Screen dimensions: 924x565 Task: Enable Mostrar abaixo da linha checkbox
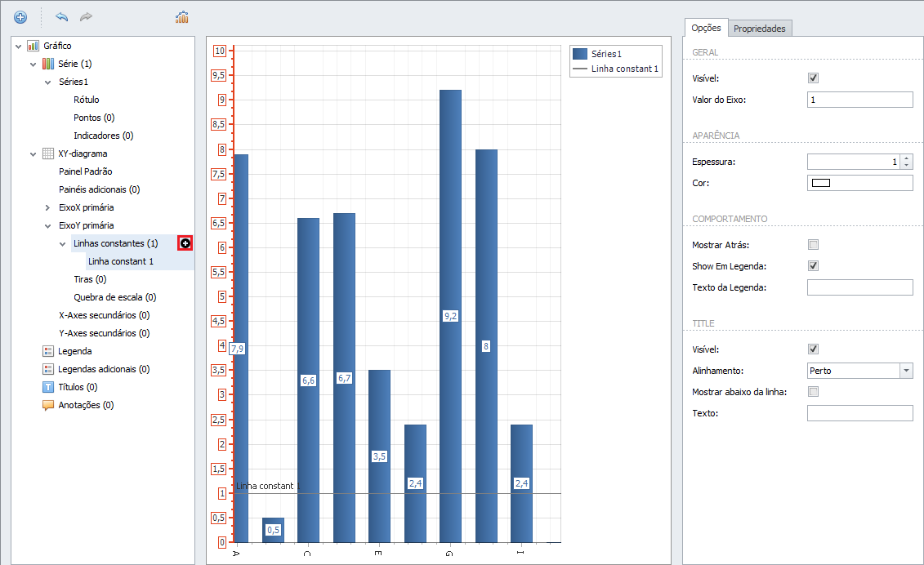click(x=813, y=392)
